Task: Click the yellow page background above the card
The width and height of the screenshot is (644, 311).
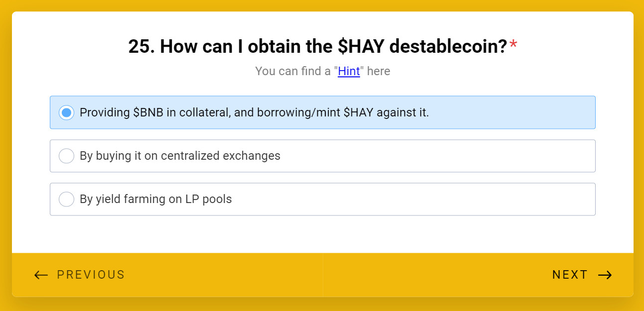Action: [322, 5]
